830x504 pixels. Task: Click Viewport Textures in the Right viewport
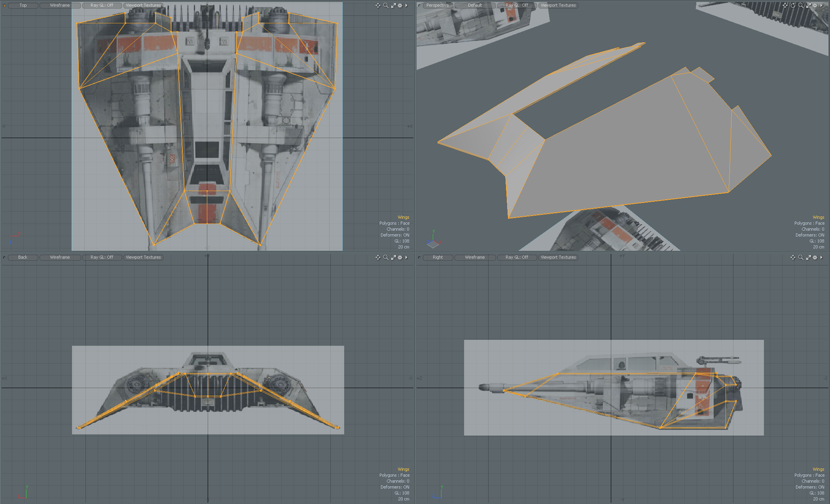[558, 257]
